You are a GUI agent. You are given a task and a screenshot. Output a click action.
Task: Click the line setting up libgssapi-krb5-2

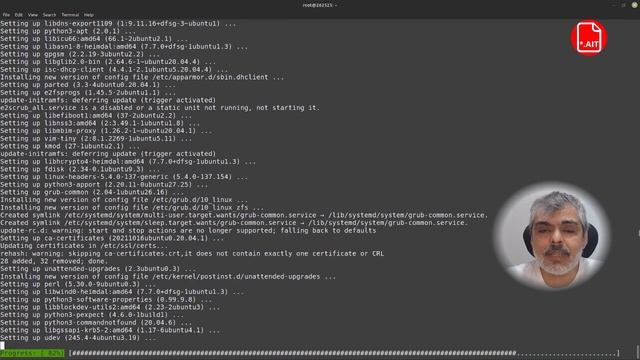coord(110,330)
